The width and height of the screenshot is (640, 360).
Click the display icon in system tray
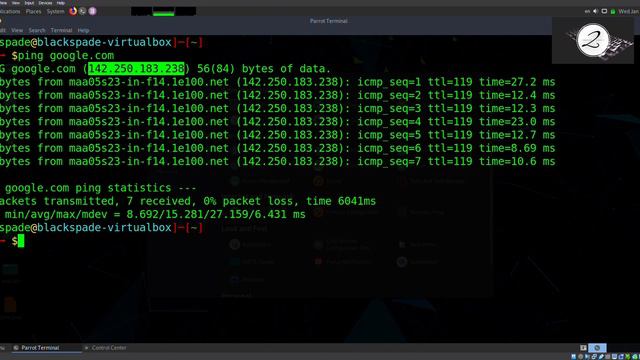[604, 11]
